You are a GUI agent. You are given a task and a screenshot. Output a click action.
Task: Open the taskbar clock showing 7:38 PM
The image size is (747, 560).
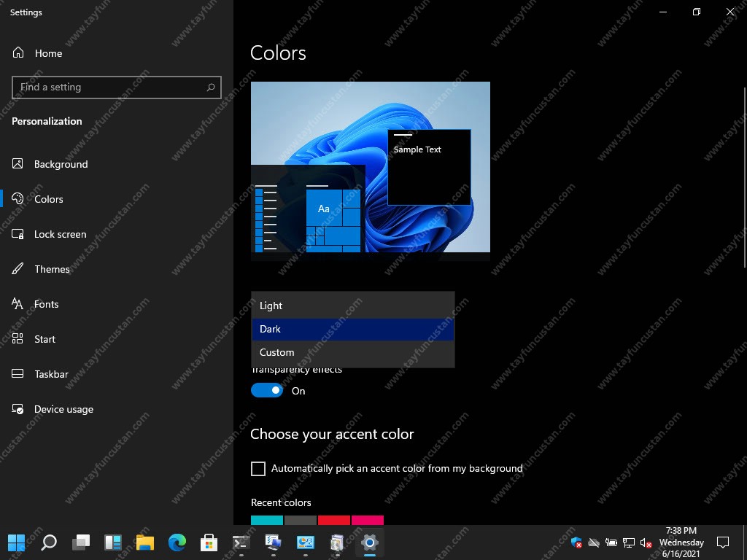[681, 542]
